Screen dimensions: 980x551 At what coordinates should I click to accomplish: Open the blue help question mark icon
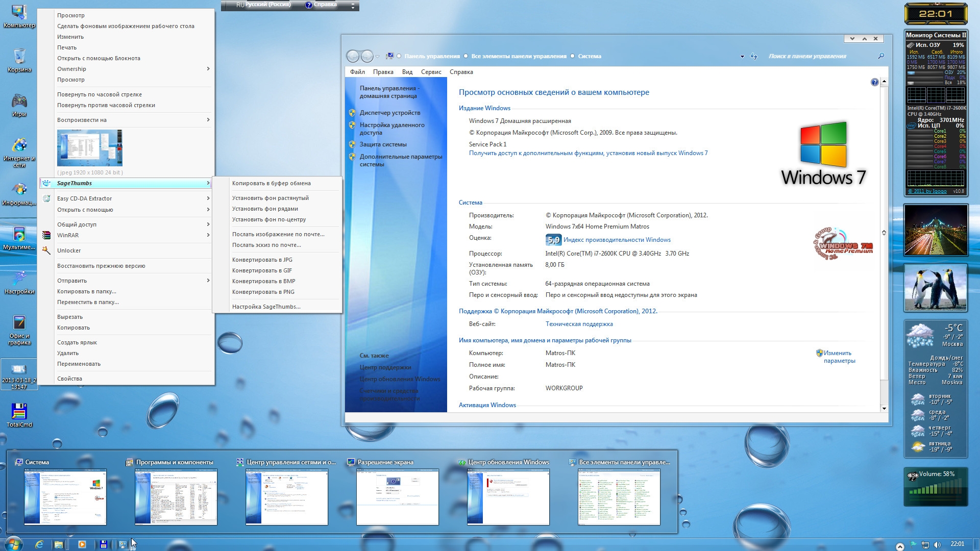click(874, 82)
